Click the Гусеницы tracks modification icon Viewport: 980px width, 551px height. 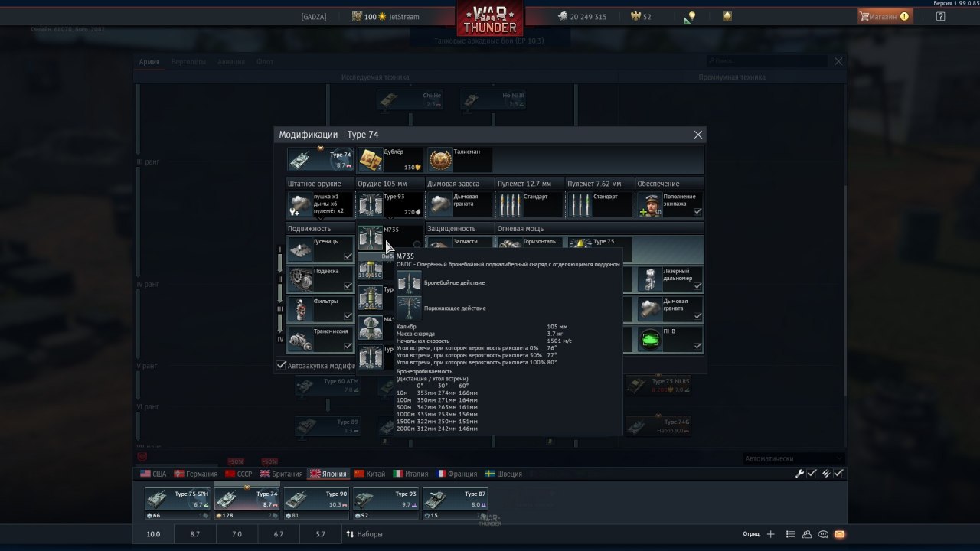pyautogui.click(x=301, y=249)
